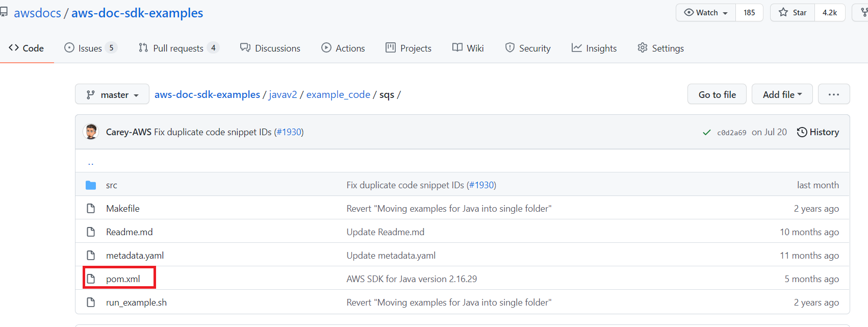Open run_example.sh row Revert commit message

pyautogui.click(x=449, y=303)
